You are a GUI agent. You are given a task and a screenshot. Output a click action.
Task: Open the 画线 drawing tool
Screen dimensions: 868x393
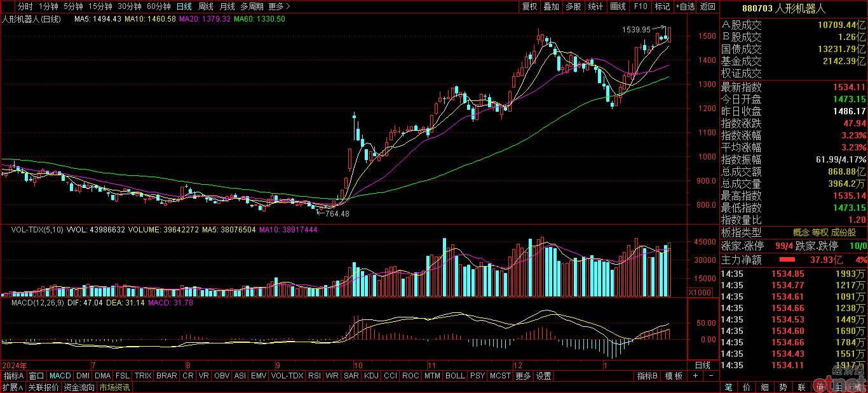point(618,6)
